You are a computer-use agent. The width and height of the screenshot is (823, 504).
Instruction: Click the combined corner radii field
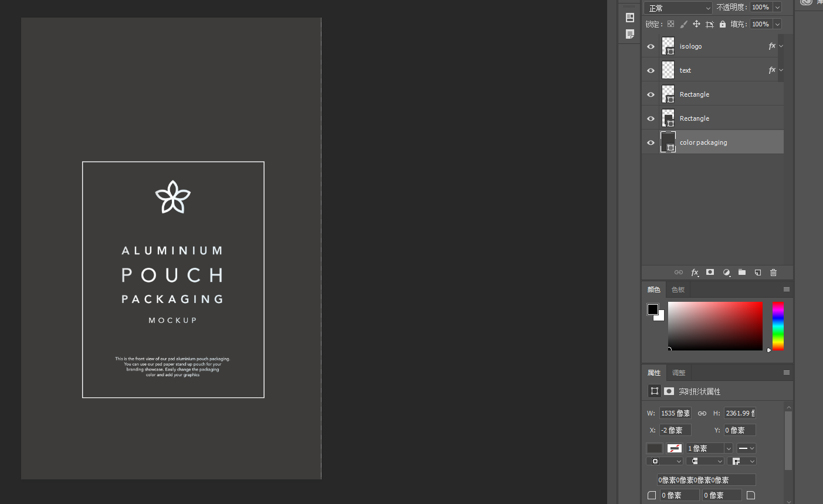706,480
